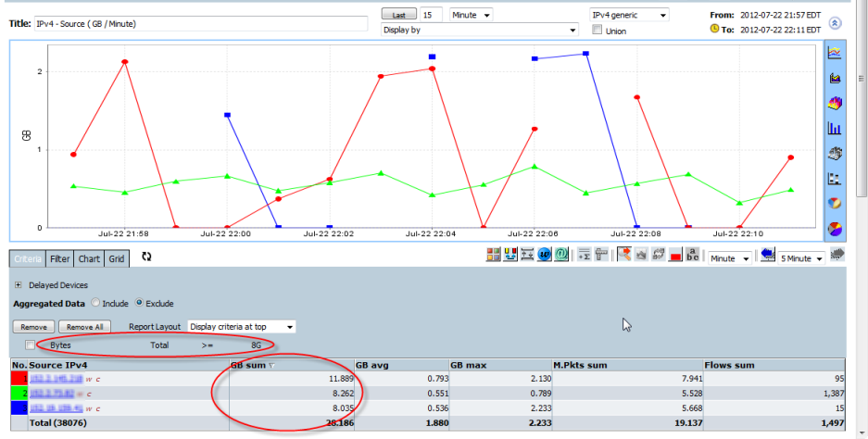Select the 3D pie chart icon

[x=835, y=228]
